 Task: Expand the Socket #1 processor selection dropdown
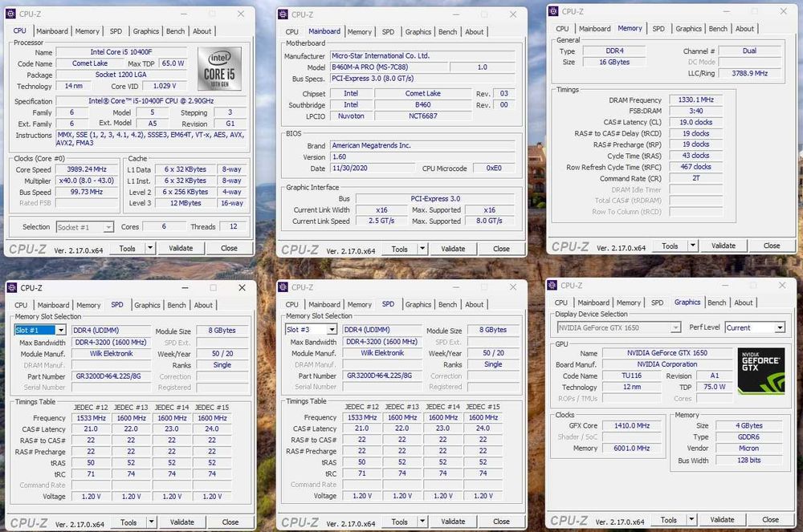(108, 227)
